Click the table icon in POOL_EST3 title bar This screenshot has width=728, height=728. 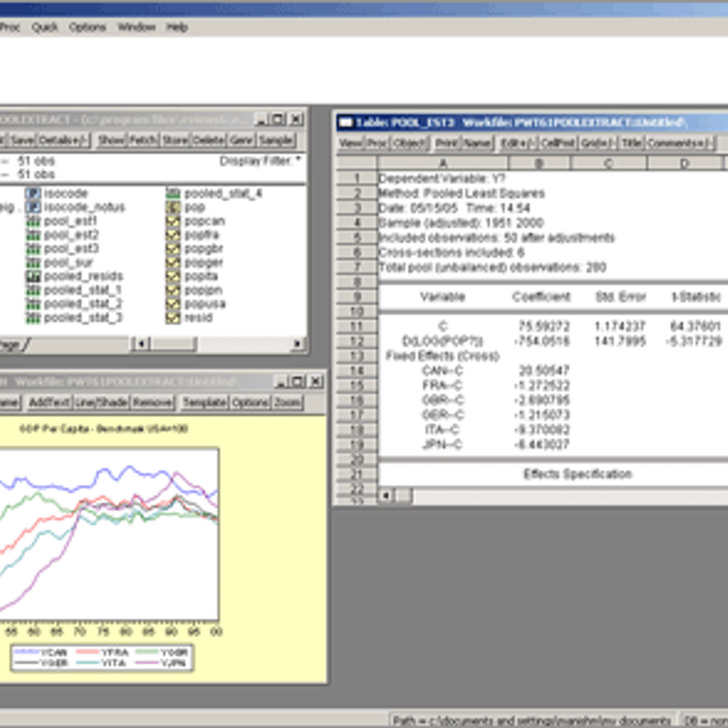tap(347, 121)
